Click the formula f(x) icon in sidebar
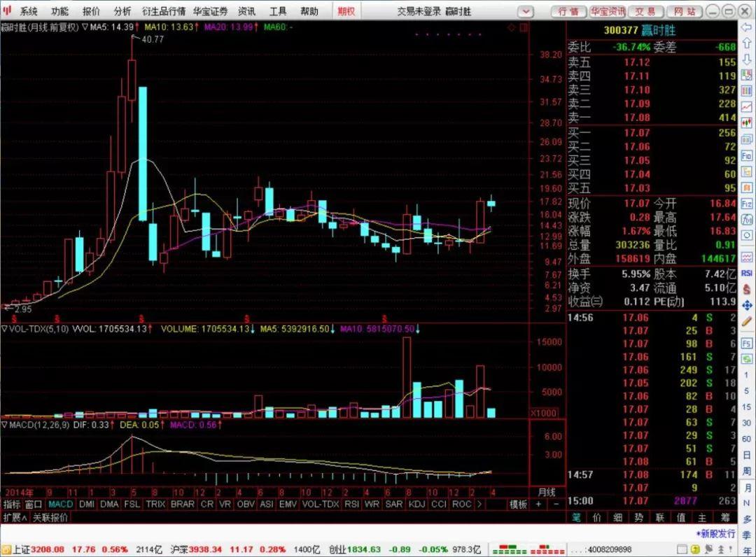 [x=746, y=220]
